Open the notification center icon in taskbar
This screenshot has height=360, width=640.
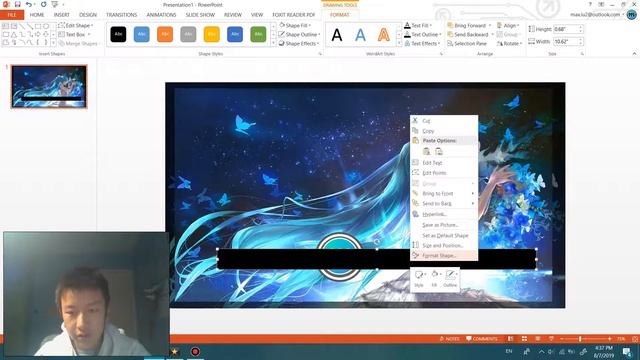(627, 351)
